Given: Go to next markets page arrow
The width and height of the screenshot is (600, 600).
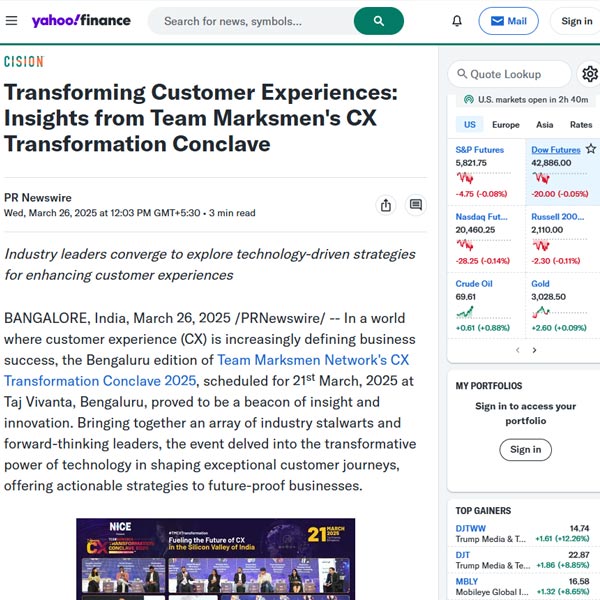Looking at the screenshot, I should (535, 350).
